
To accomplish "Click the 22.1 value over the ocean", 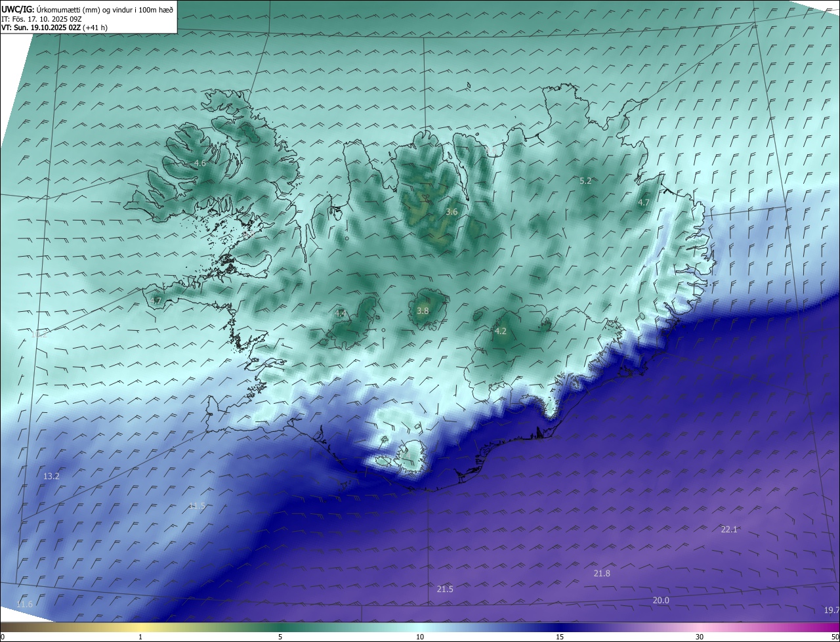I will coord(729,529).
